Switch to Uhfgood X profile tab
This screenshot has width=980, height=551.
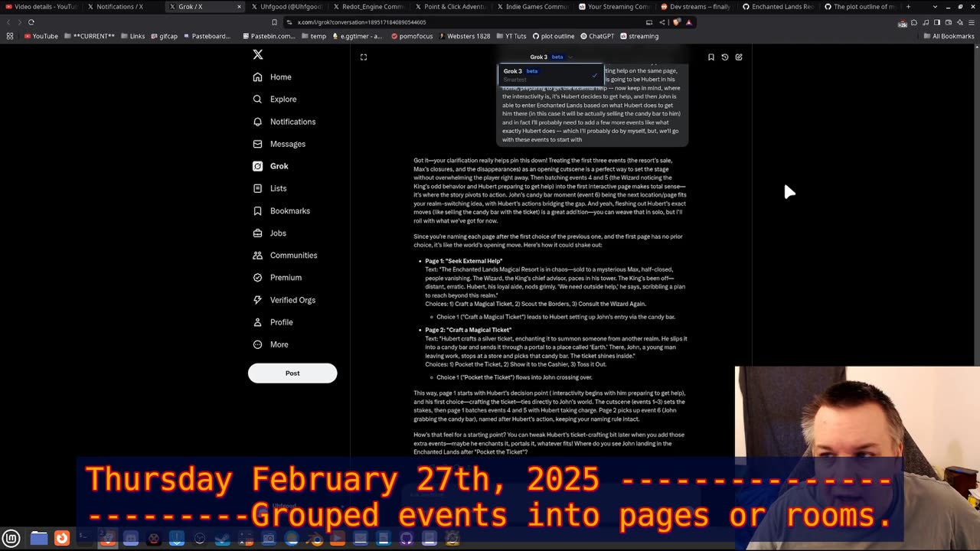tap(287, 6)
